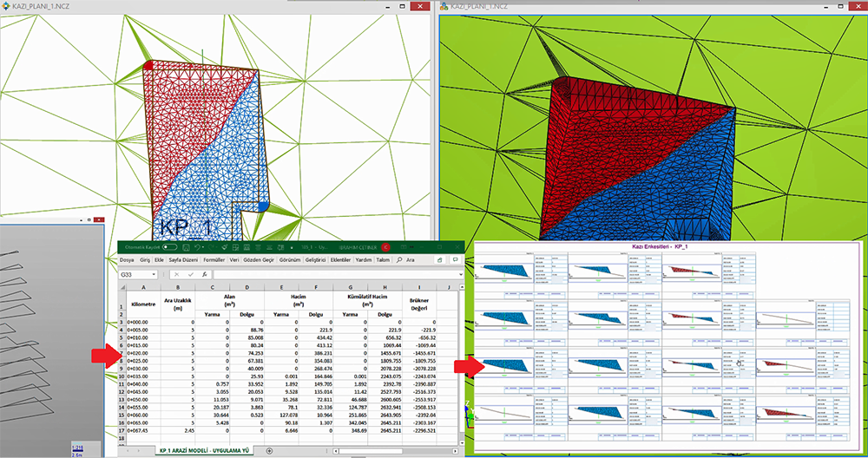Open the Formüller ribbon tab
This screenshot has height=458, width=868.
click(215, 260)
